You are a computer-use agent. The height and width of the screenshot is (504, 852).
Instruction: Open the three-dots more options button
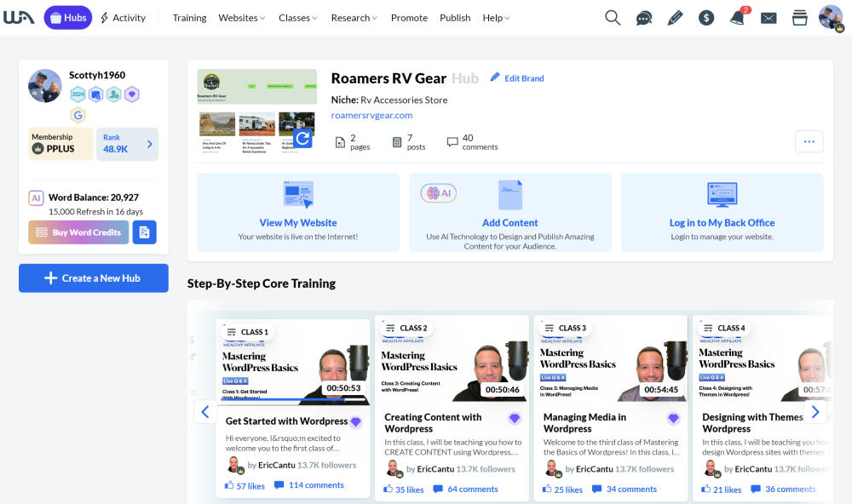click(809, 141)
